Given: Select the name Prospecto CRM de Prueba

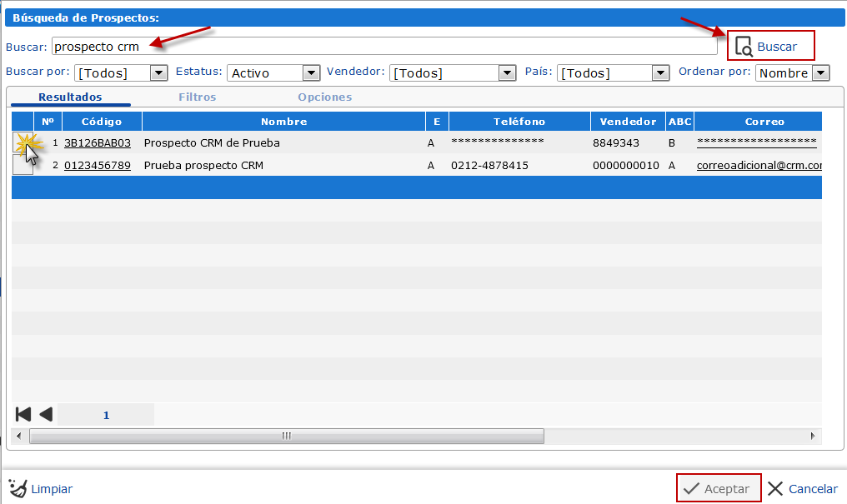Looking at the screenshot, I should point(212,143).
